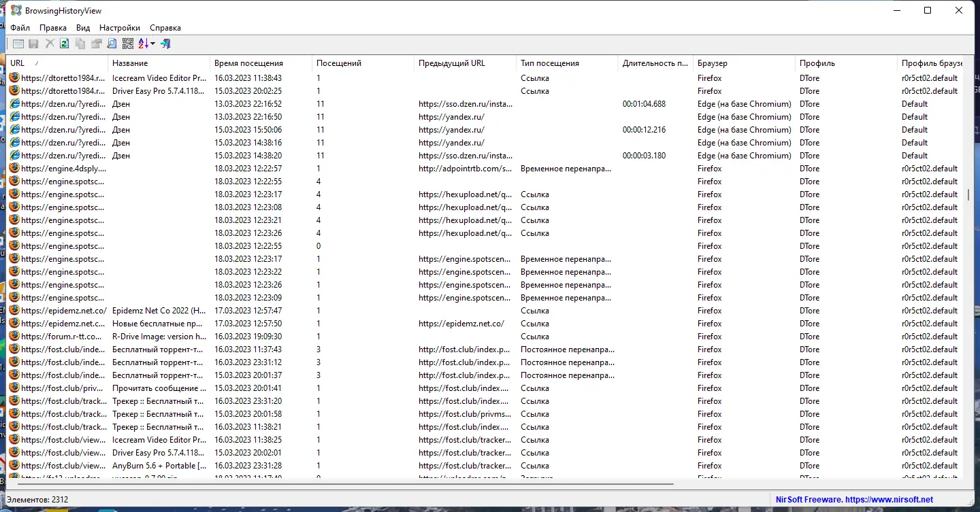Click Firefox icon on the AnyBurn 5.6 row
980x512 pixels.
[x=14, y=466]
